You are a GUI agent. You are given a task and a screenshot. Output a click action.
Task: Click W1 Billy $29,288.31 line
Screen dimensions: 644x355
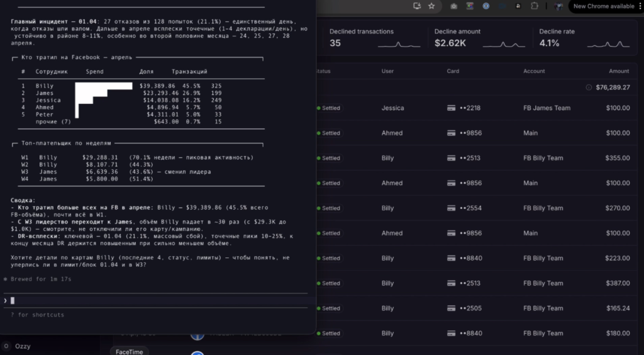138,157
